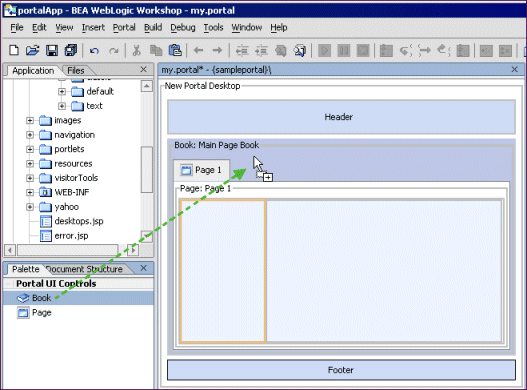Screen dimensions: 527x390
Task: Click the Back navigation arrow icon
Action: [199, 50]
